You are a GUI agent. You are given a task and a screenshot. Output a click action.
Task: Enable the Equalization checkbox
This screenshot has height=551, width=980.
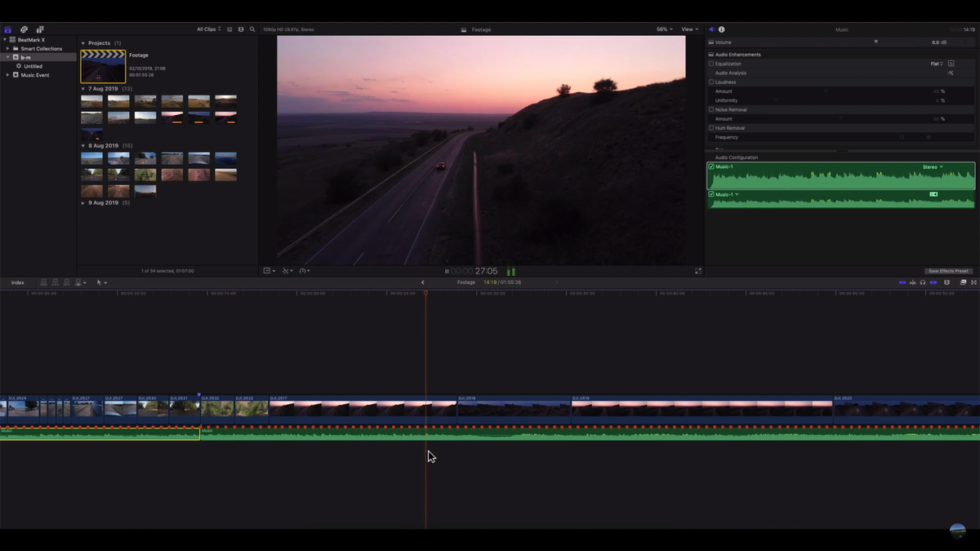coord(711,64)
